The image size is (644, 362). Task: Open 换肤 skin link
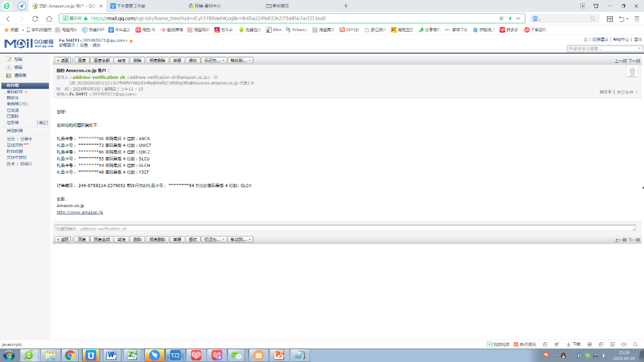[96, 45]
